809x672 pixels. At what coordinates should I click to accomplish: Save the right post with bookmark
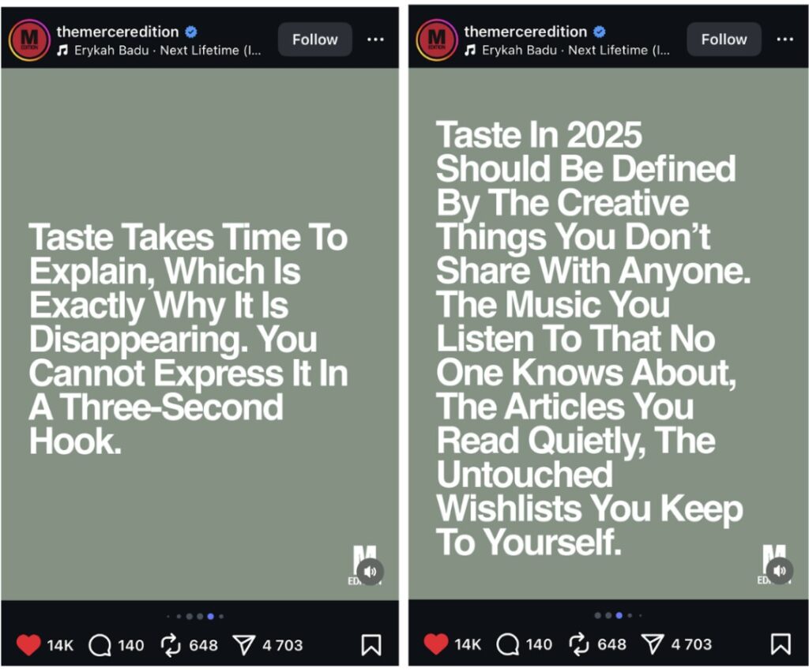pyautogui.click(x=780, y=645)
